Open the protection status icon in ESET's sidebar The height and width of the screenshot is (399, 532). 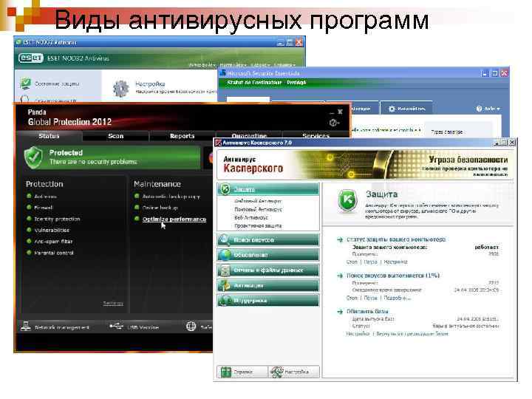[25, 83]
